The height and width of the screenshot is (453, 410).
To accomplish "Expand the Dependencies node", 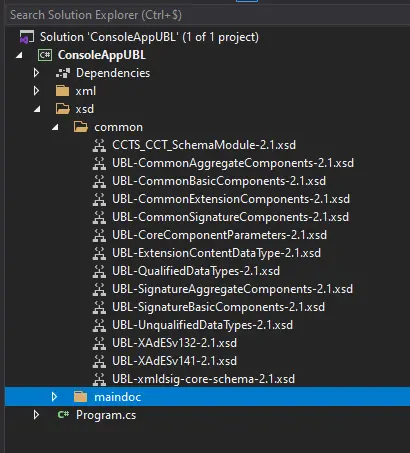I will pyautogui.click(x=36, y=73).
